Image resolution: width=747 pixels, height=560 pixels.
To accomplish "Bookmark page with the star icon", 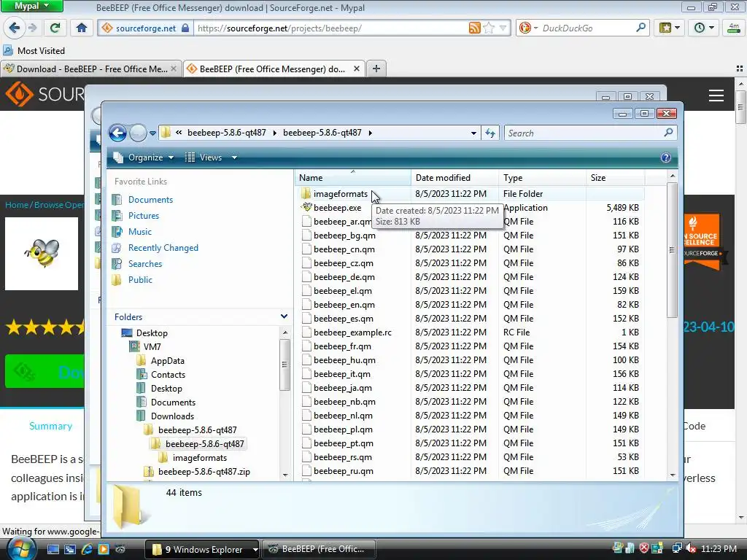I will 489,28.
